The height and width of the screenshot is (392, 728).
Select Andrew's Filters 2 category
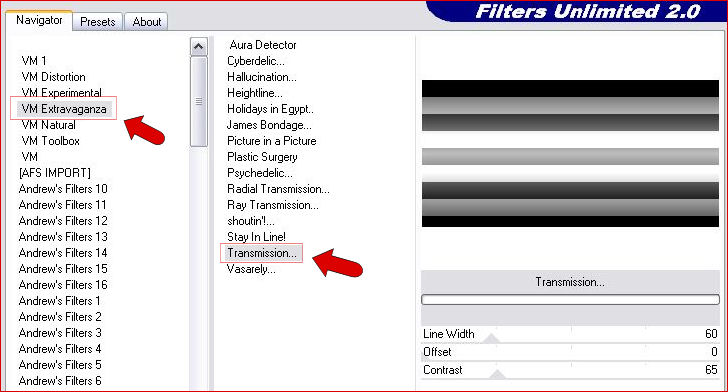coord(60,317)
